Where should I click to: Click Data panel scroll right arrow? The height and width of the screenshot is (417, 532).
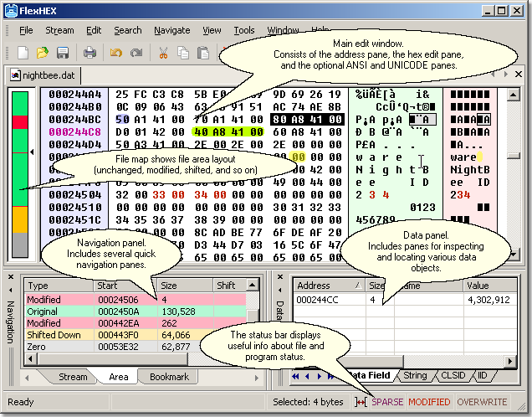point(510,361)
